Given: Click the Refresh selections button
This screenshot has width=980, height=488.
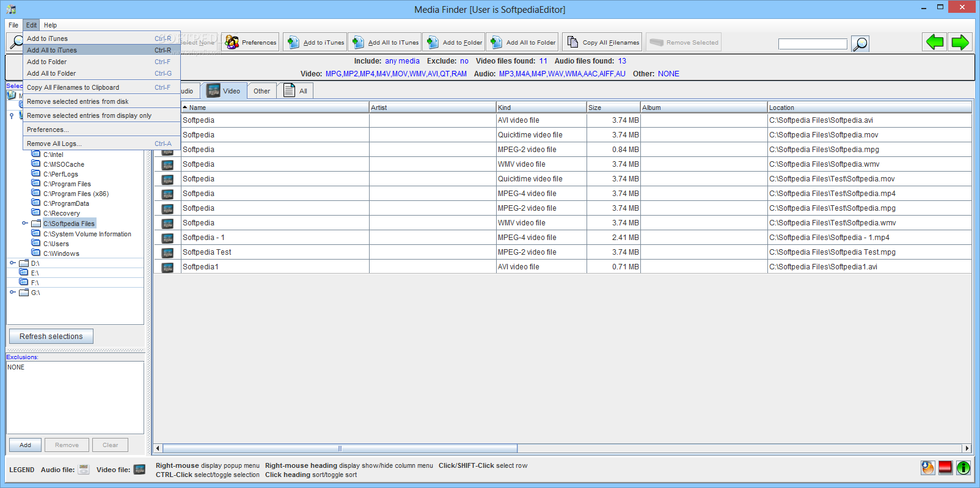Looking at the screenshot, I should pyautogui.click(x=51, y=337).
